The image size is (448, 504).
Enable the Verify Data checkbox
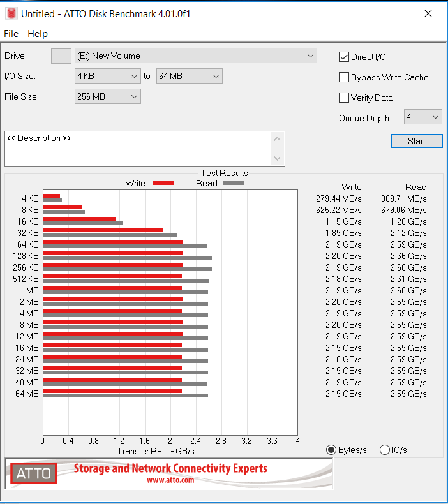[x=344, y=98]
